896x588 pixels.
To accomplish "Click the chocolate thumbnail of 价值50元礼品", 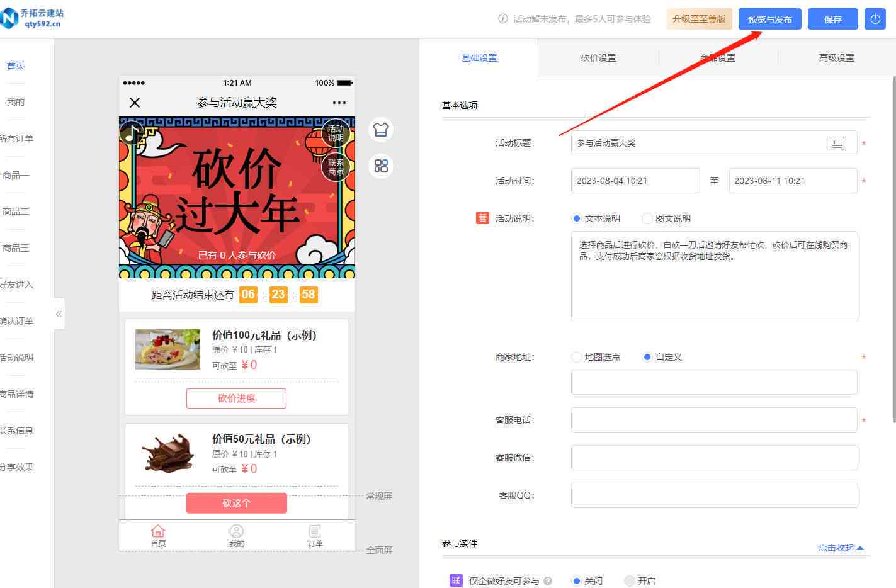I will [167, 453].
